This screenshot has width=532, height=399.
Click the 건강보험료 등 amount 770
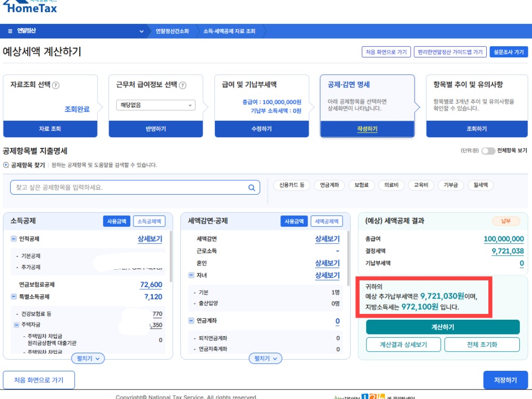coord(157,314)
